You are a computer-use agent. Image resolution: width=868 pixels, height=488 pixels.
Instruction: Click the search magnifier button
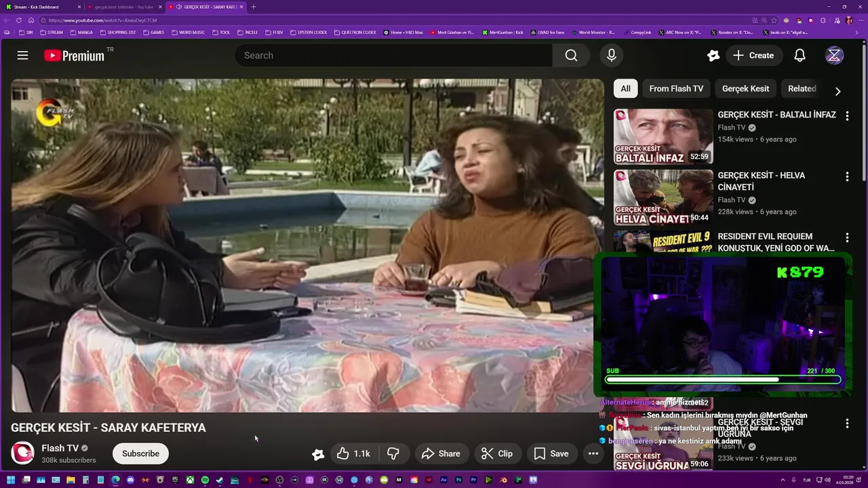pos(571,56)
